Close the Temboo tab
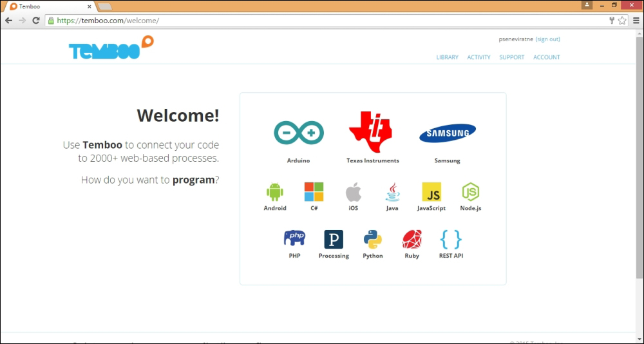This screenshot has height=344, width=644. point(90,7)
